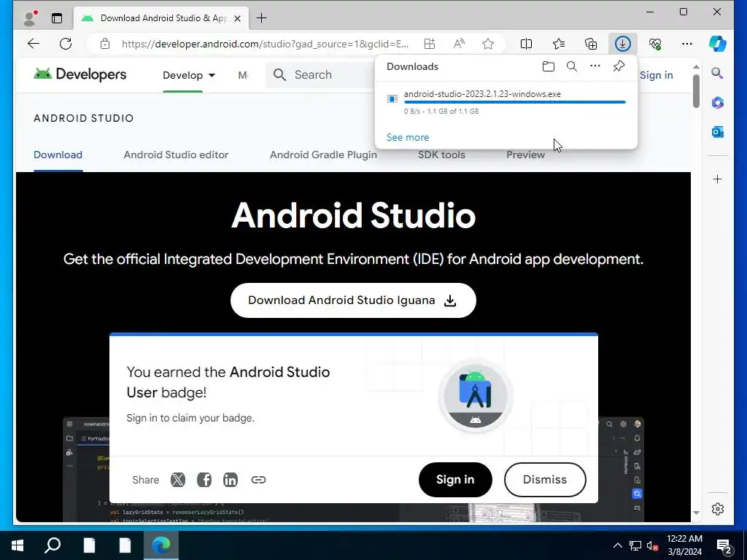Click the page vertical scrollbar thumb

pos(696,90)
